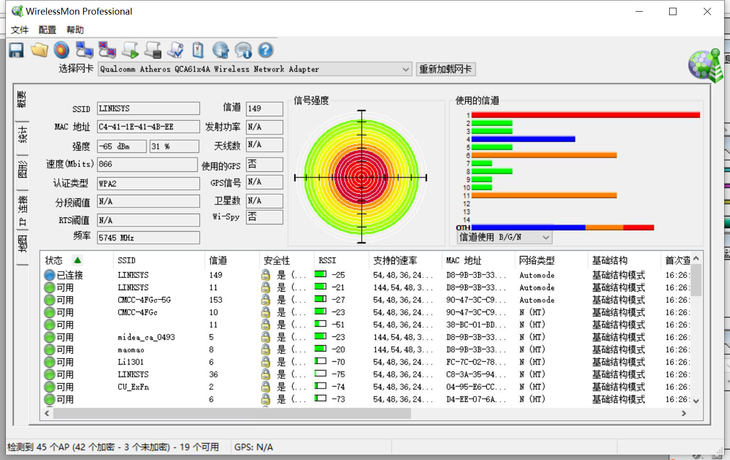The image size is (730, 460).
Task: Open the 帮助 menu
Action: (75, 30)
